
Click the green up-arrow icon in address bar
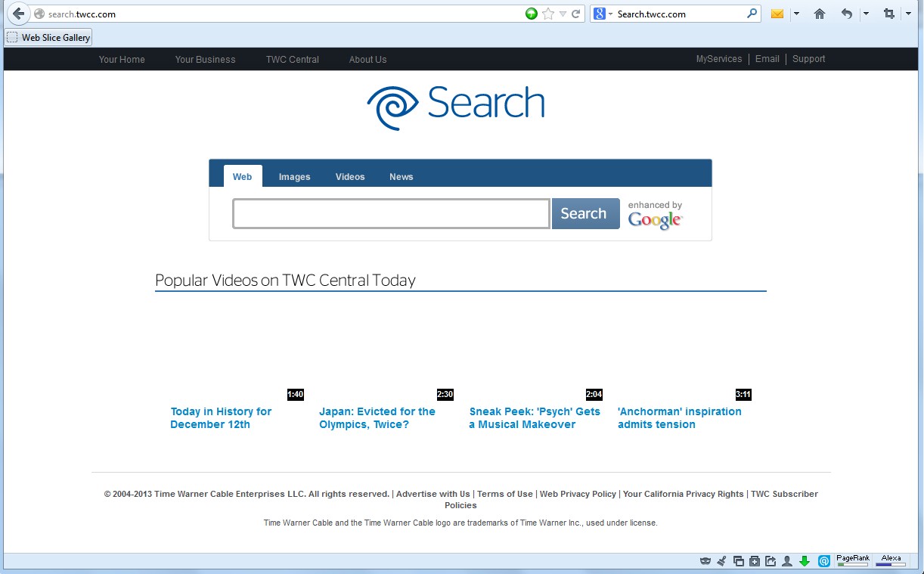pos(532,14)
